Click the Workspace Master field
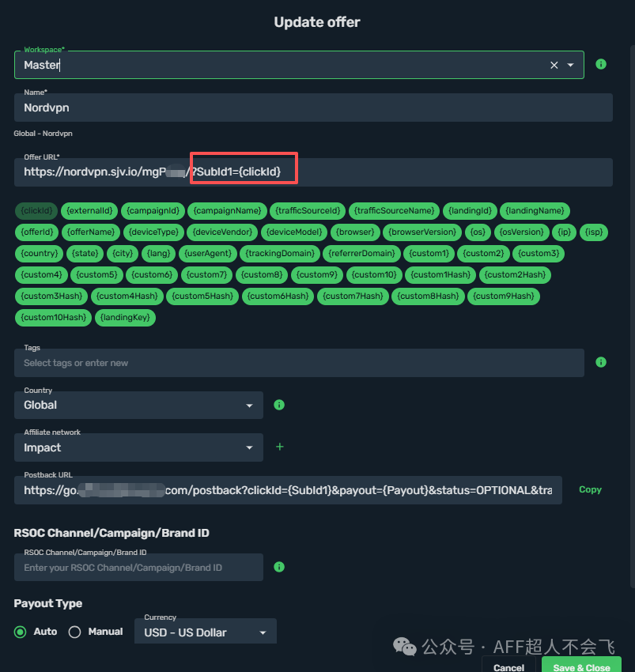The height and width of the screenshot is (672, 635). coord(299,65)
